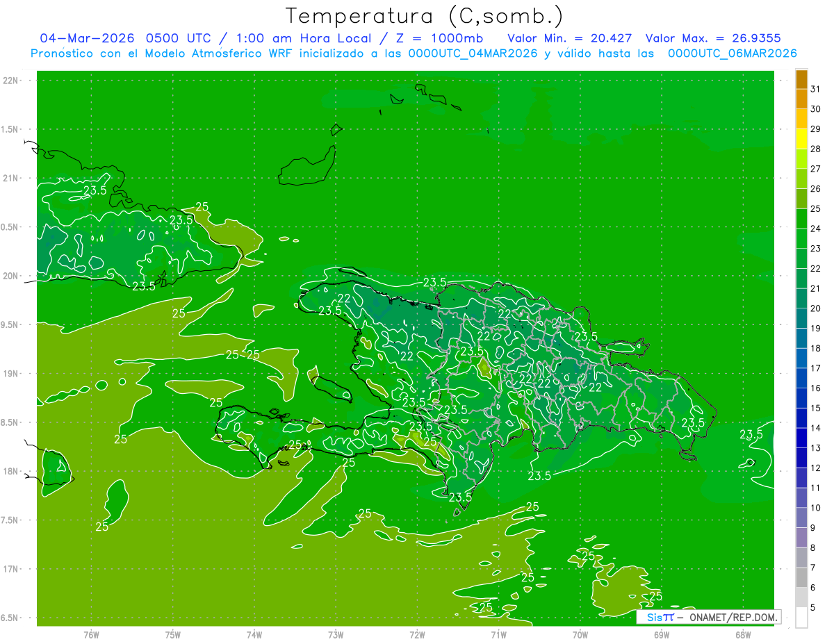The image size is (834, 644).
Task: Click the 68W longitude axis label
Action: [x=742, y=634]
